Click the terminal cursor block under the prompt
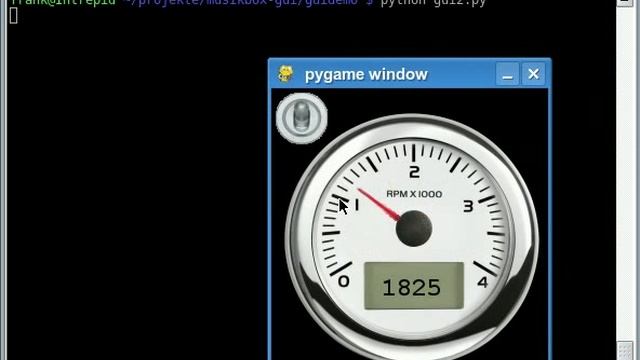This screenshot has width=640, height=360. (13, 16)
